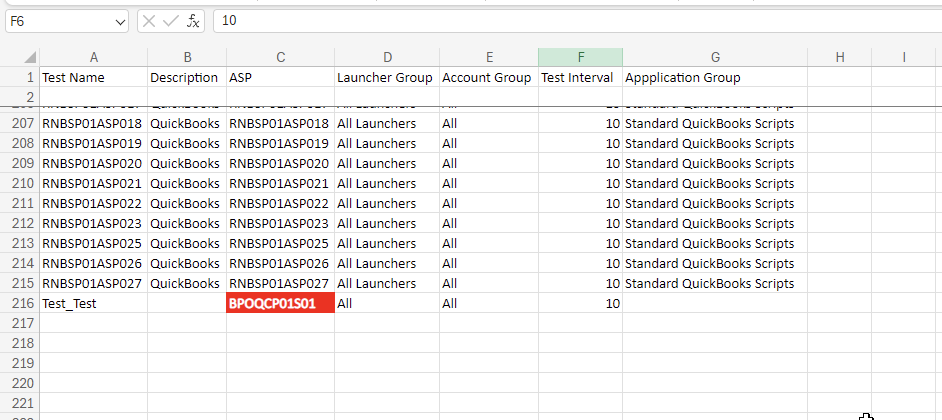Select column E header
The image size is (942, 420).
click(x=489, y=58)
